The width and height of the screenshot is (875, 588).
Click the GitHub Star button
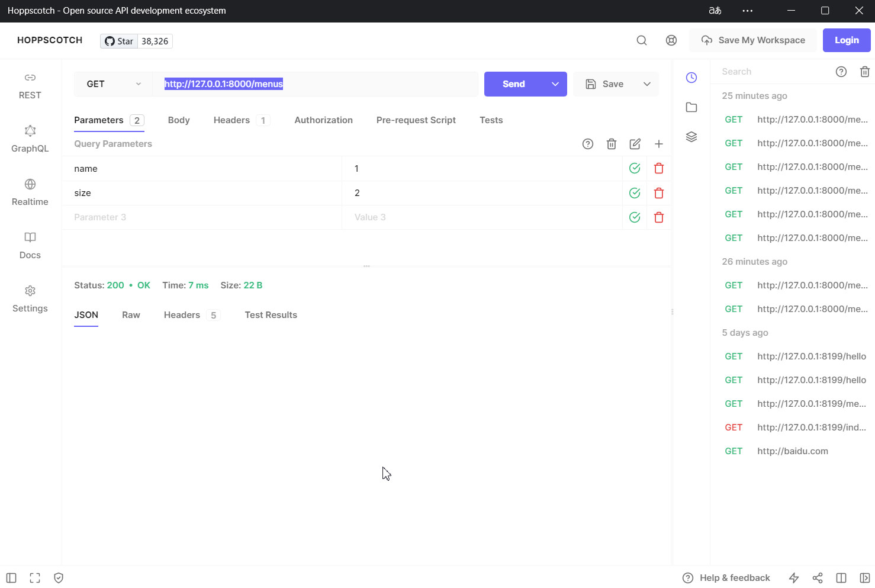pyautogui.click(x=119, y=41)
